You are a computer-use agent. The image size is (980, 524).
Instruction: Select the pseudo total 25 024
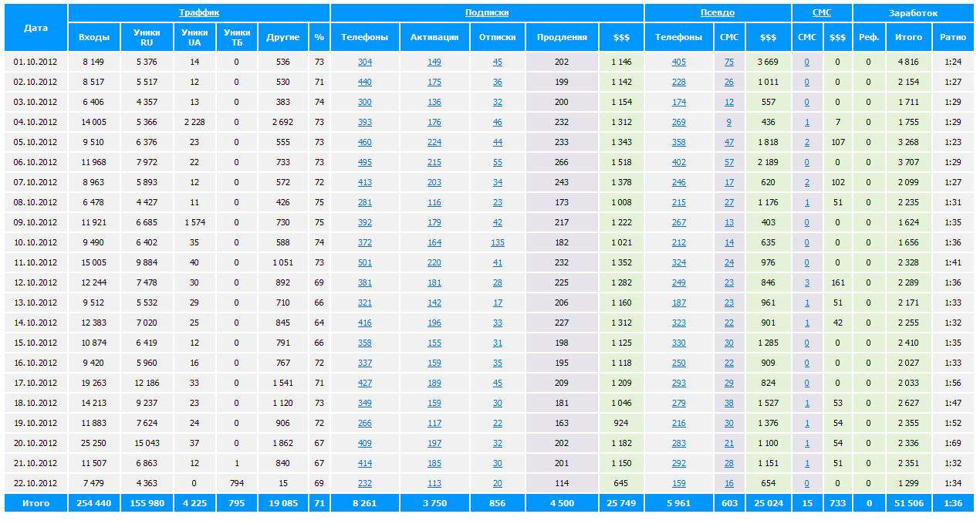coord(768,503)
